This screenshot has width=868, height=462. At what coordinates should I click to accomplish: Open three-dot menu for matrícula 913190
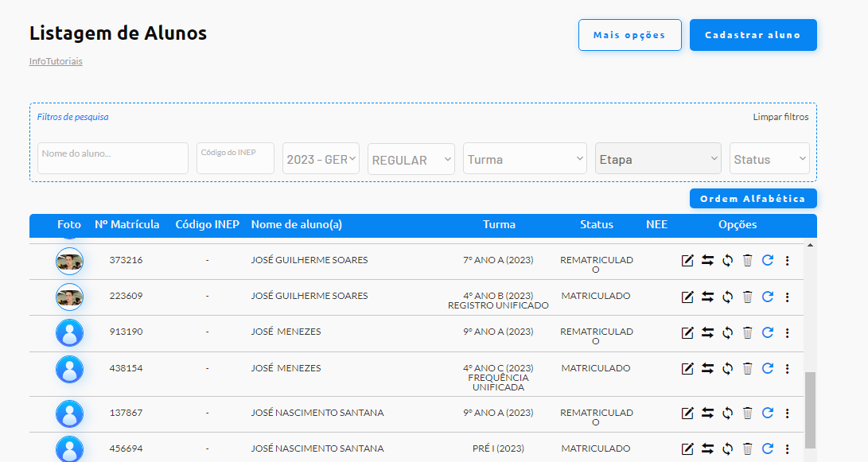coord(787,333)
